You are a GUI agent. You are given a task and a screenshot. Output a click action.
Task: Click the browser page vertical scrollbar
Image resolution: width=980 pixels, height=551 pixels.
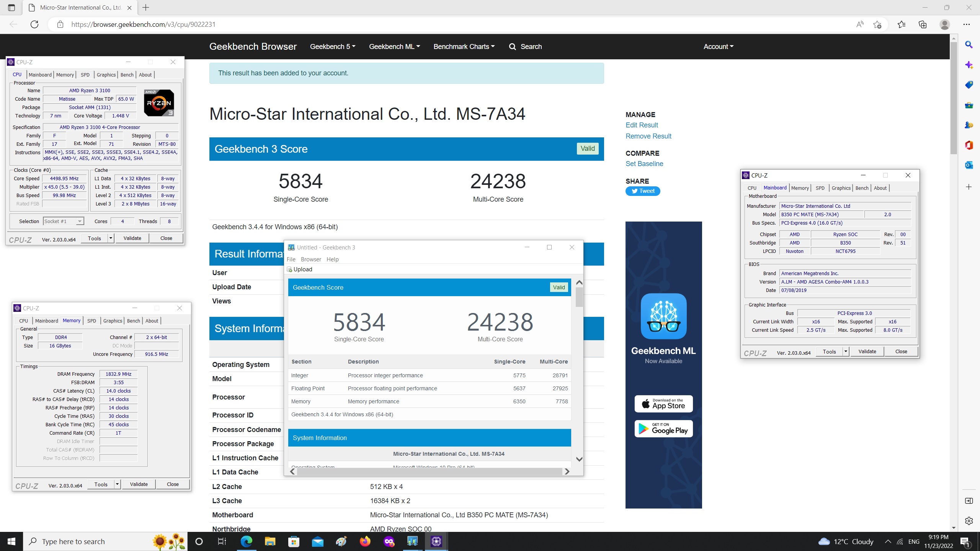(953, 98)
